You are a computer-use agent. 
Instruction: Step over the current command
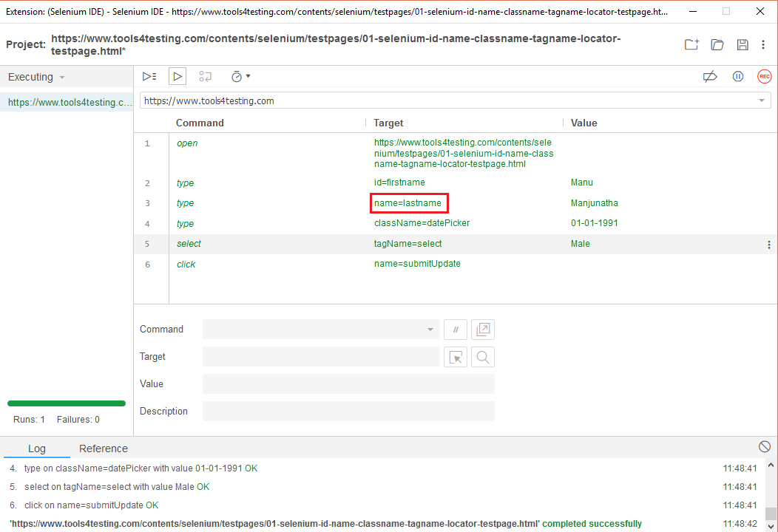pyautogui.click(x=205, y=76)
